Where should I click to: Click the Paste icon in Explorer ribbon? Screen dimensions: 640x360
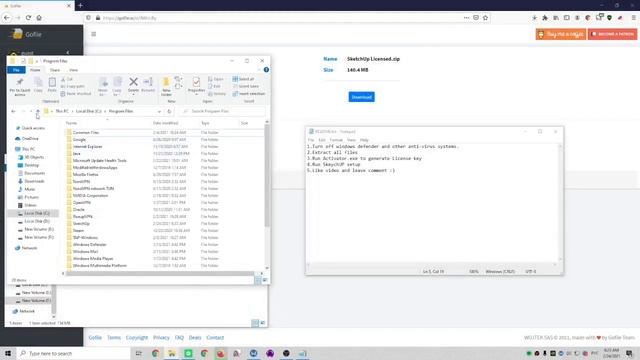52,84
